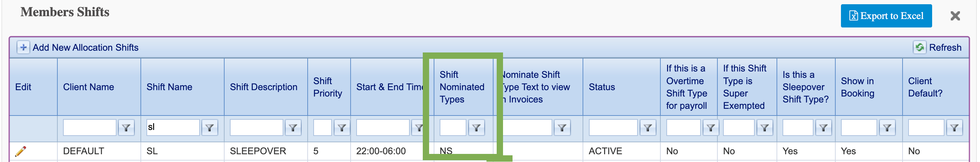Sort by Client Name column header
The image size is (980, 162).
(89, 87)
